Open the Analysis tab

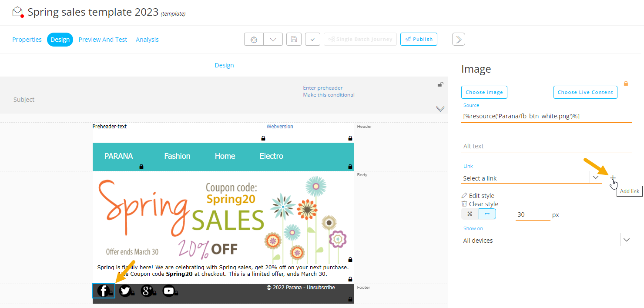tap(147, 40)
